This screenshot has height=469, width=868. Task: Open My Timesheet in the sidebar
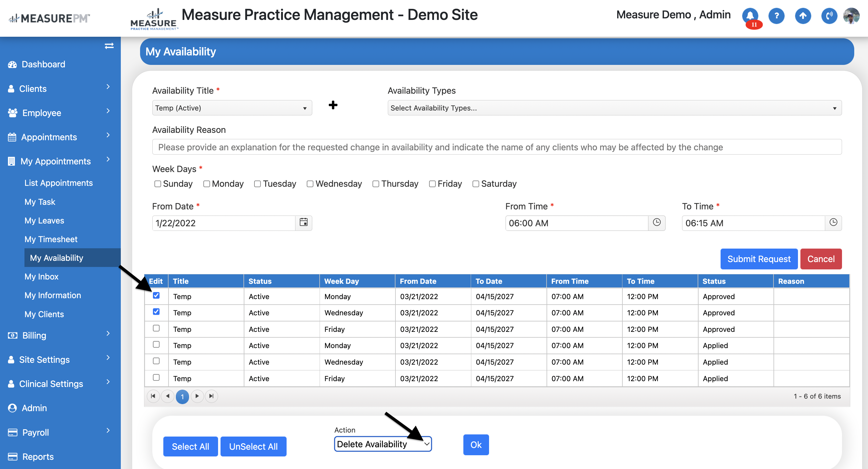pyautogui.click(x=51, y=239)
